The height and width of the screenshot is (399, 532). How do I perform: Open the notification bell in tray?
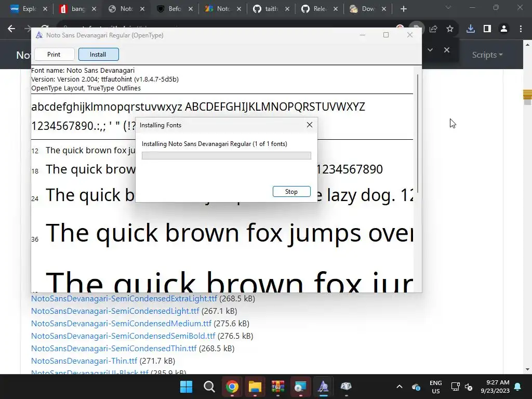point(518,387)
